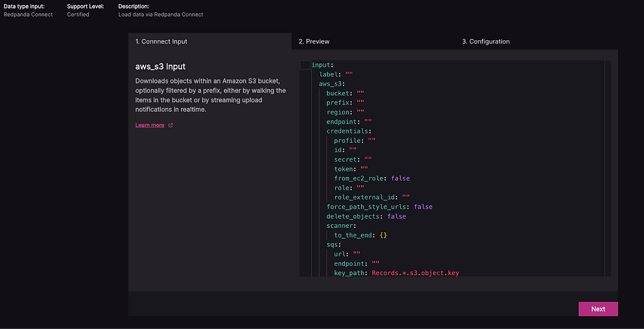This screenshot has height=329, width=644.
Task: Click the external link icon beside Learn more
Action: [x=171, y=126]
